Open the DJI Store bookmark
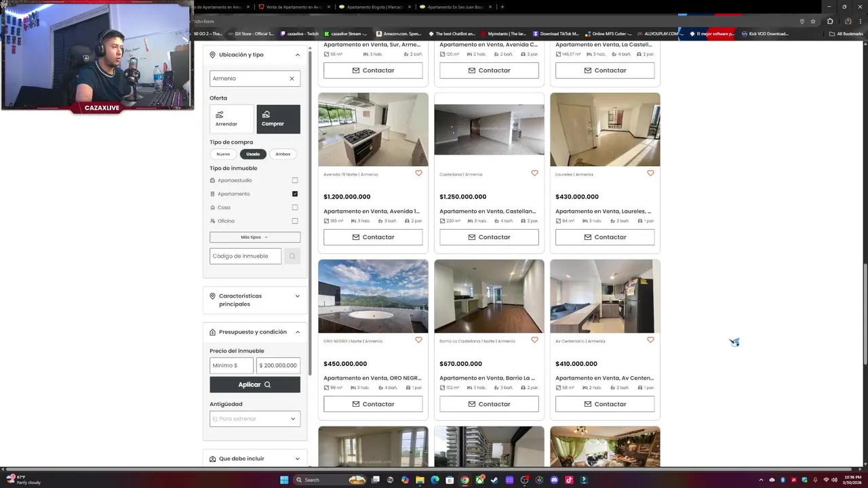Viewport: 868px width, 488px height. pos(250,34)
